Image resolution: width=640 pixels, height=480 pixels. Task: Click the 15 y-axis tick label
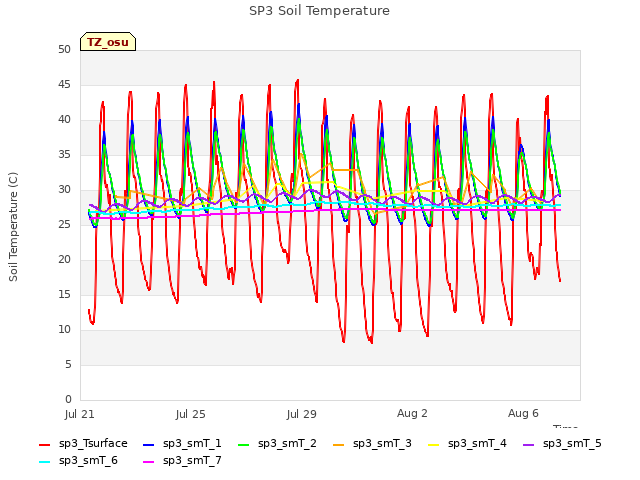(x=64, y=294)
